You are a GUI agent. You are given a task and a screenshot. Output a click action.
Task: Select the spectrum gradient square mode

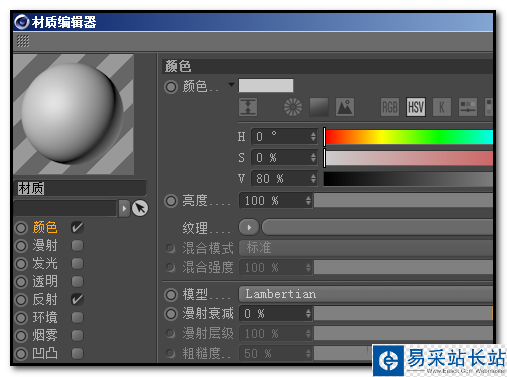(319, 107)
